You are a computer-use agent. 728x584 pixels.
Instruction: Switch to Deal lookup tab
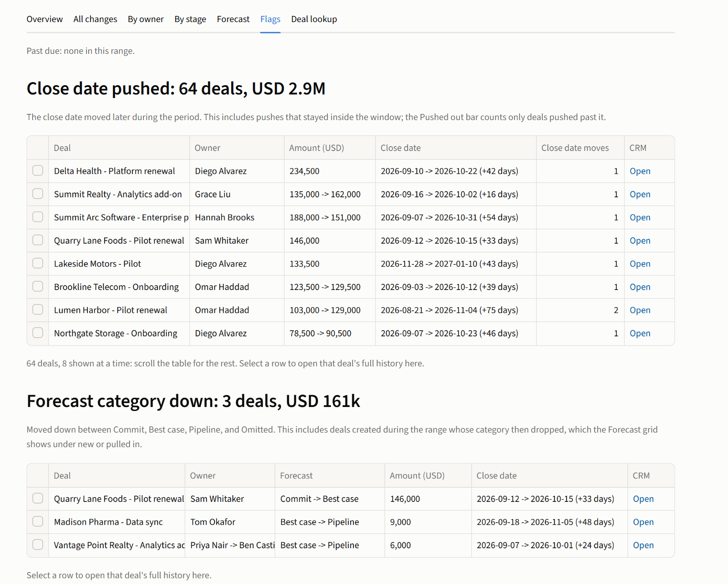pyautogui.click(x=314, y=19)
